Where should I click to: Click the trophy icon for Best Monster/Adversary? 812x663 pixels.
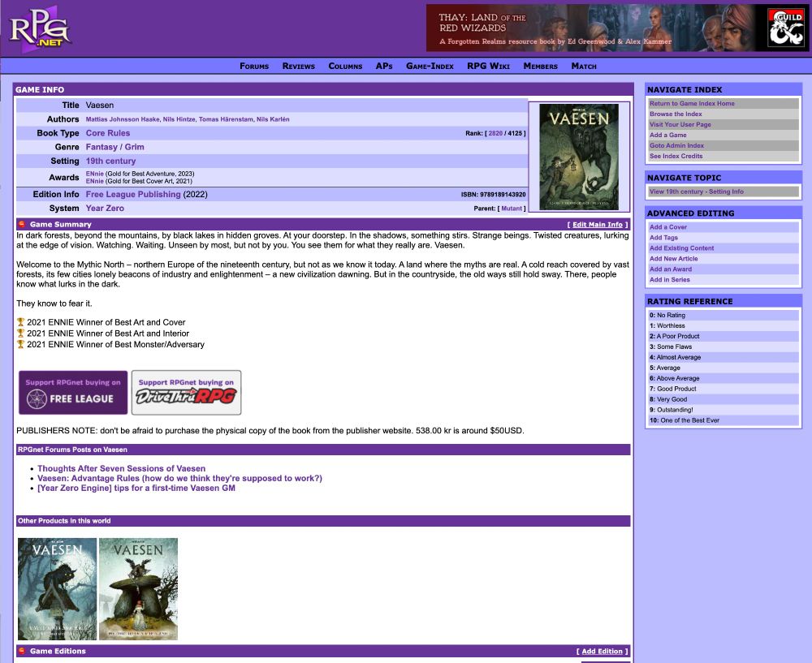click(x=21, y=344)
